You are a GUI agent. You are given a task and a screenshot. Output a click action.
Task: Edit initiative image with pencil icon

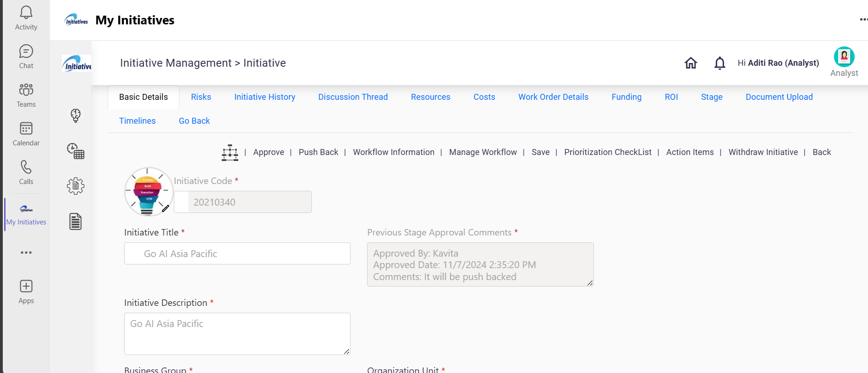[x=166, y=208]
